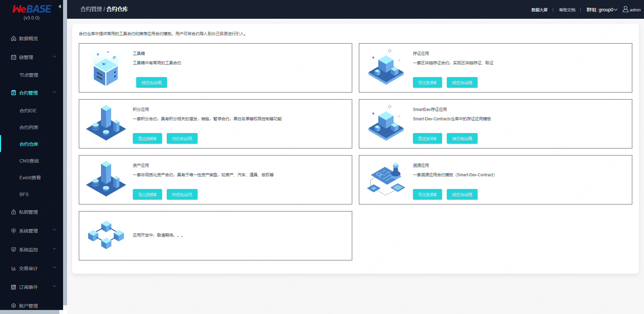The height and width of the screenshot is (314, 644).
Task: Click 导出到IDE for 存证应用
Action: pos(427,82)
